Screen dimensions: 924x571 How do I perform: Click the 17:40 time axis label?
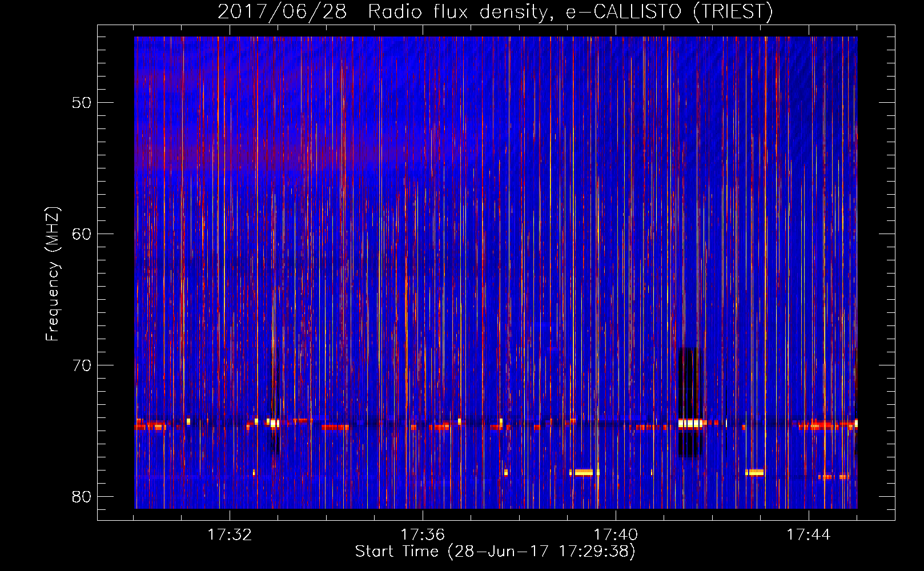616,535
